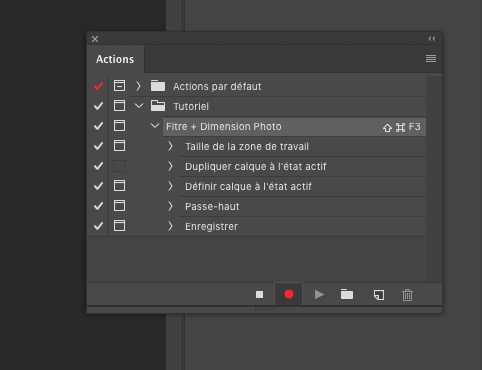Toggle the checkmark for Fitre + Dimension Photo
Screen dimensions: 482x370
(x=98, y=126)
